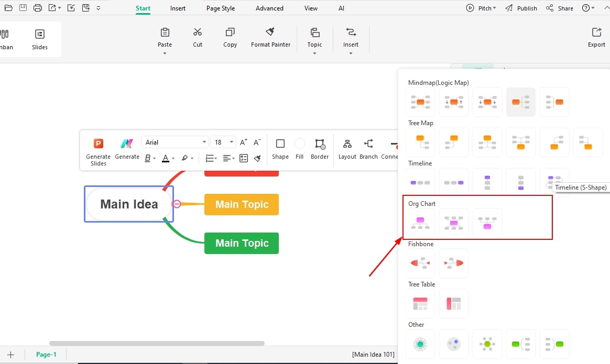
Task: Click the Publish button
Action: [x=526, y=8]
